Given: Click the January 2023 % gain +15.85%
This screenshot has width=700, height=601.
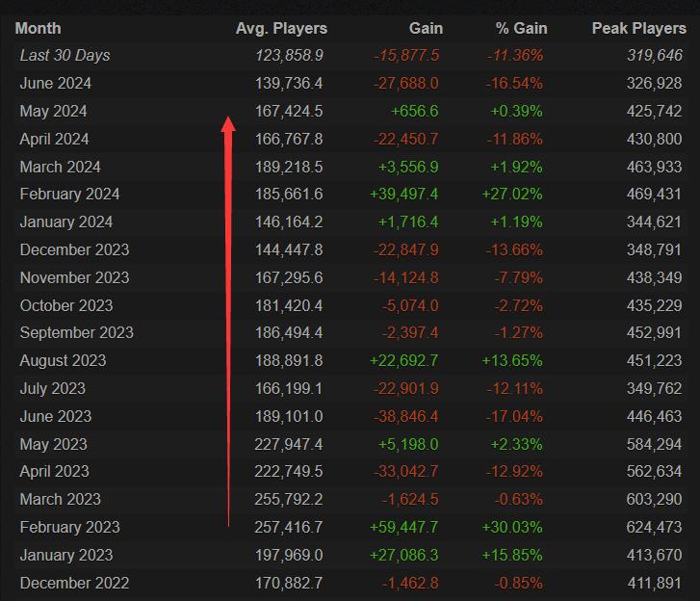Looking at the screenshot, I should [x=511, y=555].
